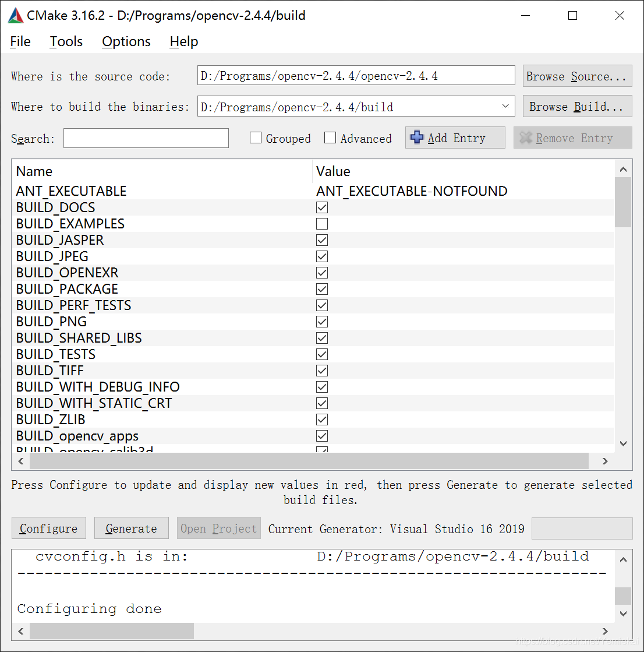This screenshot has width=644, height=652.
Task: Click the progress bar beside Current Generator
Action: click(x=582, y=528)
